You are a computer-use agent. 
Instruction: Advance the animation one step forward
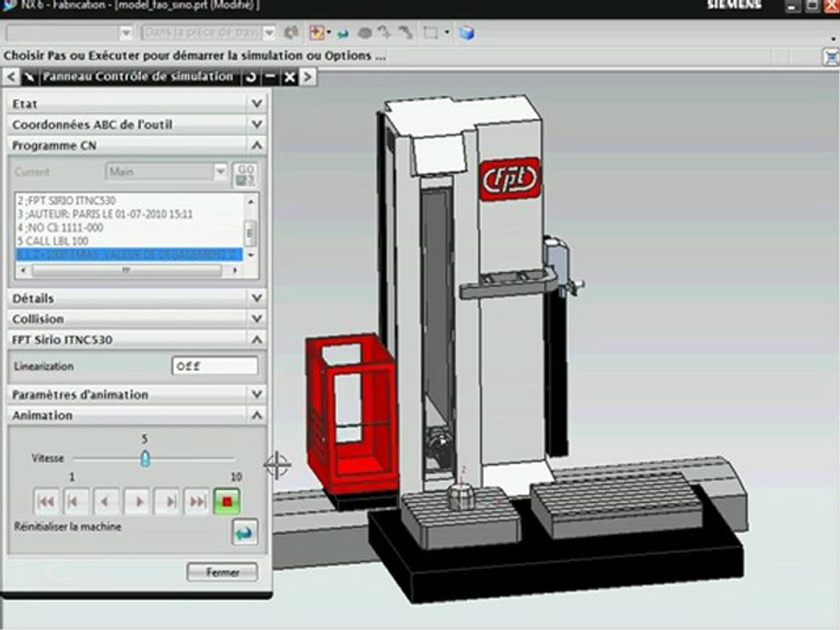pos(166,501)
